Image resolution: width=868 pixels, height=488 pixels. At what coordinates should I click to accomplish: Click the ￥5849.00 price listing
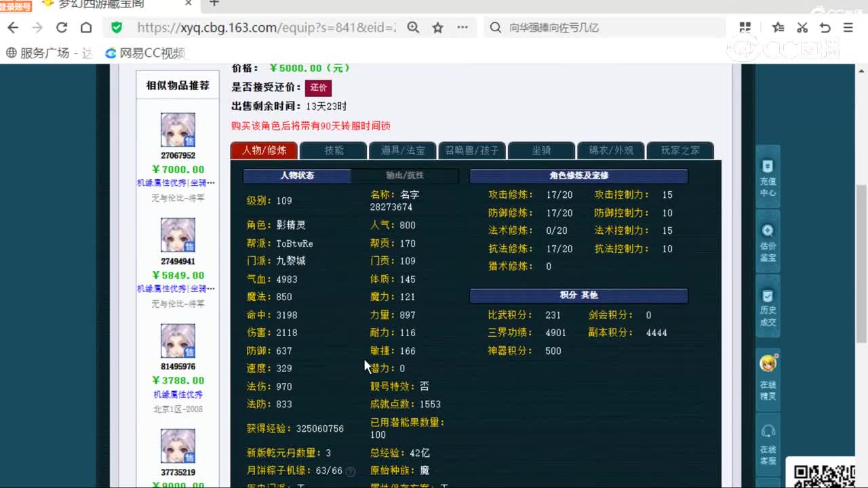[178, 275]
